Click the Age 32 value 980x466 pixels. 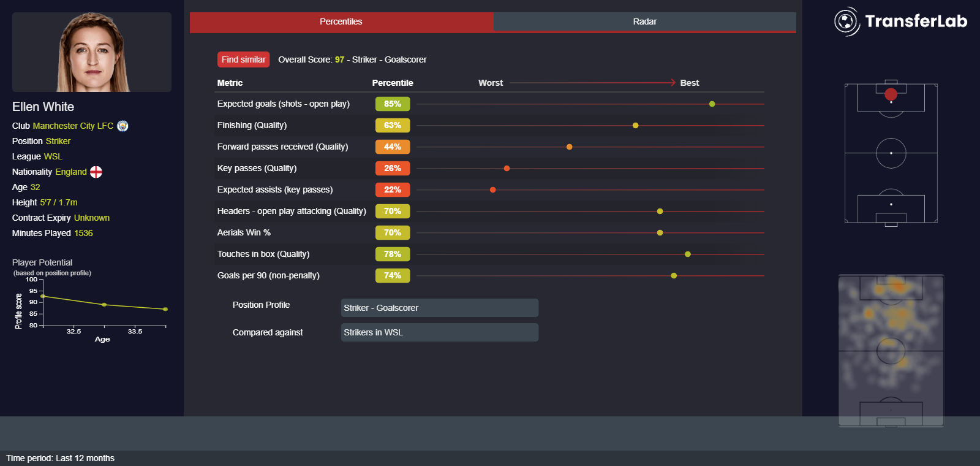pos(35,187)
